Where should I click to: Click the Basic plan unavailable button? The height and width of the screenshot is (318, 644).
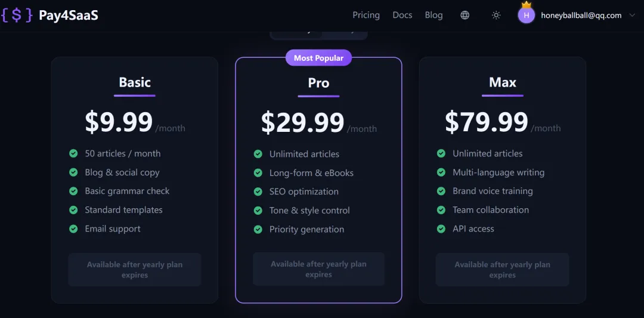coord(135,270)
